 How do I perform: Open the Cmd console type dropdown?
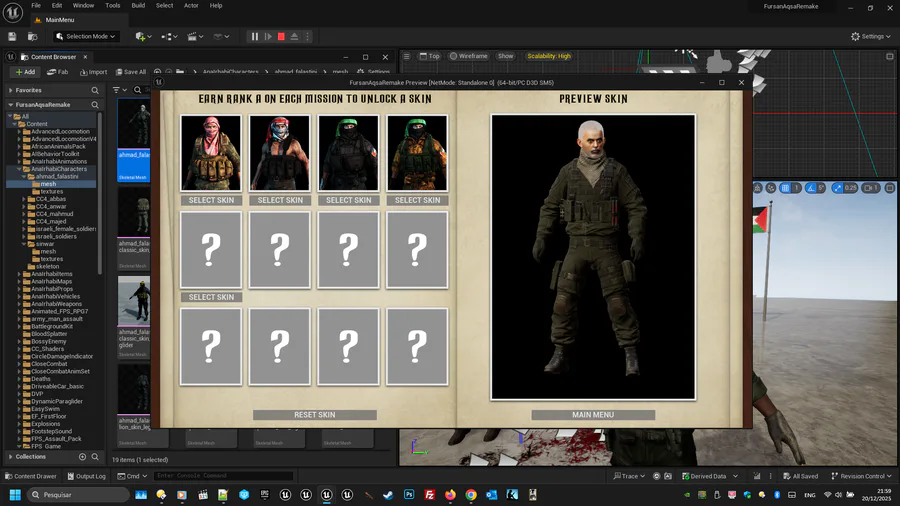pyautogui.click(x=133, y=476)
